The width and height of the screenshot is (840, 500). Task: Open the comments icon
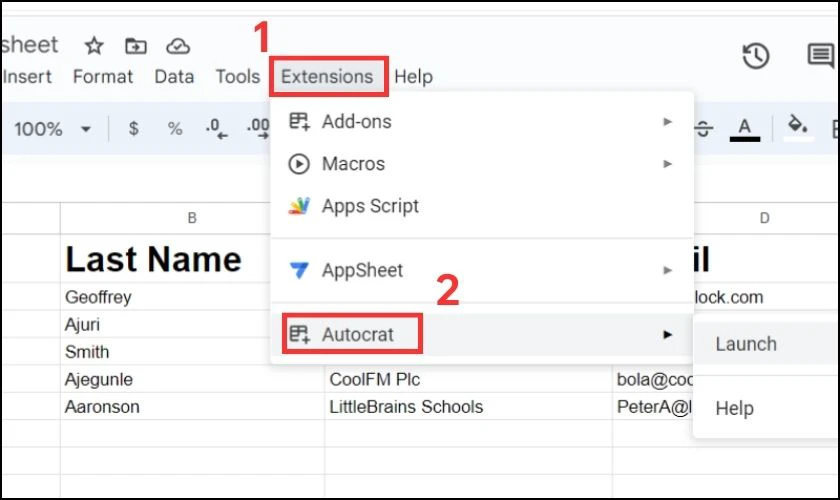tap(820, 55)
